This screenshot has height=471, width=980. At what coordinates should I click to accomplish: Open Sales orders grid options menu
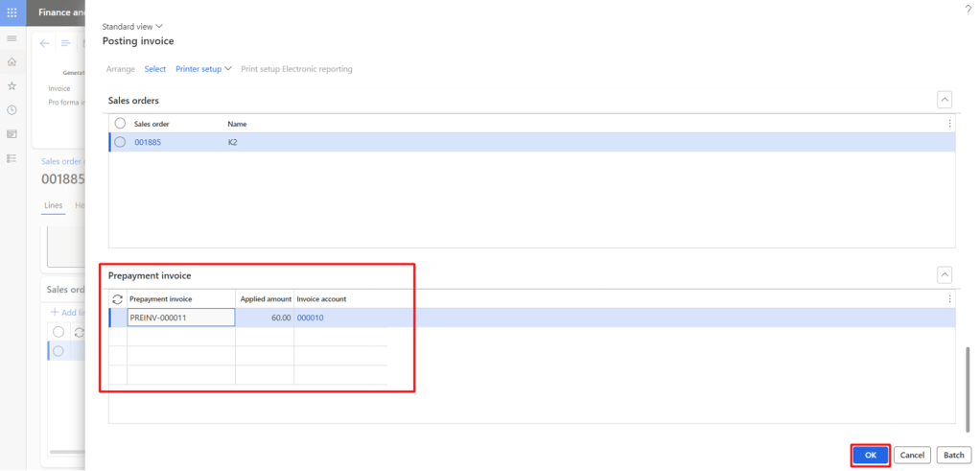point(949,124)
